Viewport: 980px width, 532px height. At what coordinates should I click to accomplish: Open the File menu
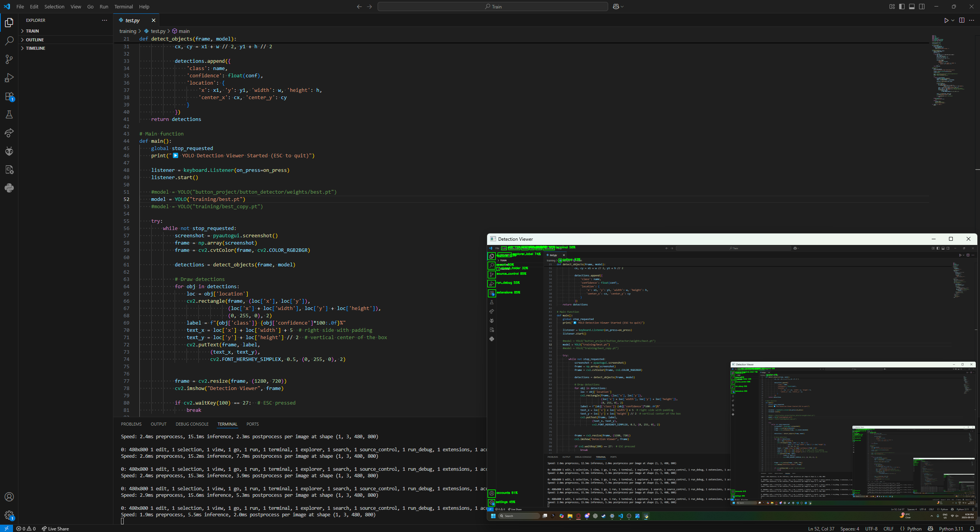click(x=20, y=7)
